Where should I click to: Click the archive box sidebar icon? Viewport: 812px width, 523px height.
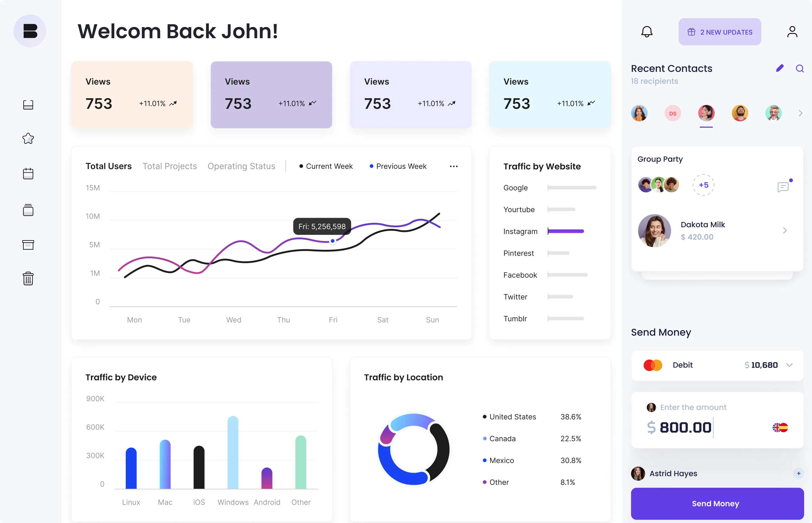coord(28,244)
